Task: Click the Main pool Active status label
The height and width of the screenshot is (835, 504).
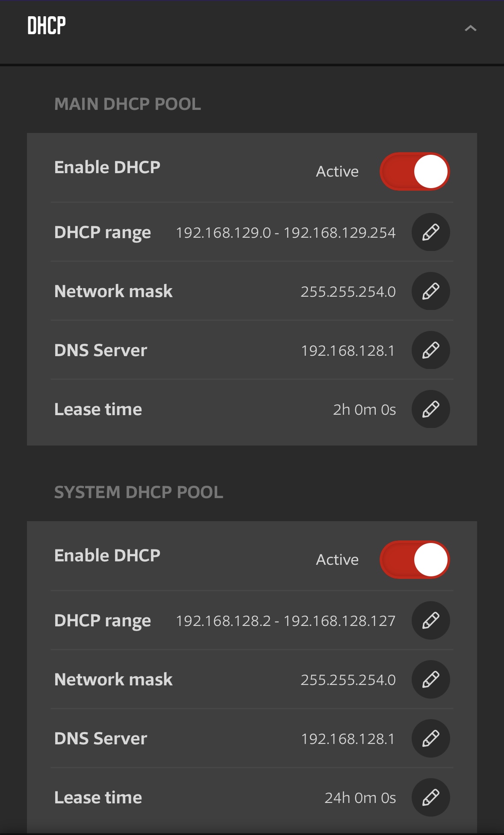Action: 337,171
